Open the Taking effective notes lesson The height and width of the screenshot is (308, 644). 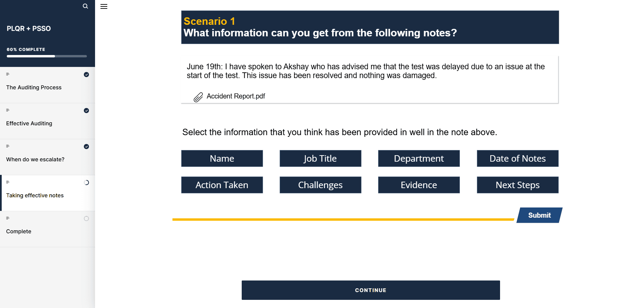tap(35, 195)
